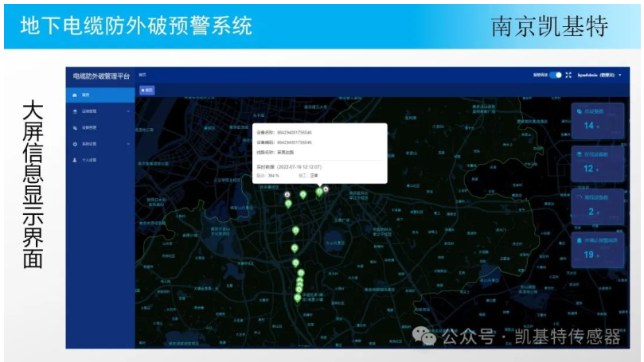Click the 个人设置 user icon in sidebar
Image resolution: width=644 pixels, height=362 pixels.
pos(75,160)
